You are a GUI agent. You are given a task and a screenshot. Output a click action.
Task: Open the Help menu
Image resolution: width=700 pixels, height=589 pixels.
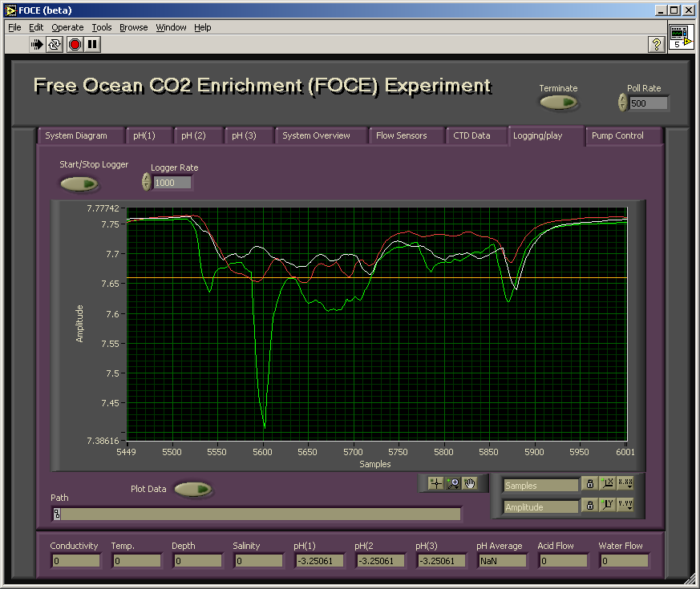203,28
